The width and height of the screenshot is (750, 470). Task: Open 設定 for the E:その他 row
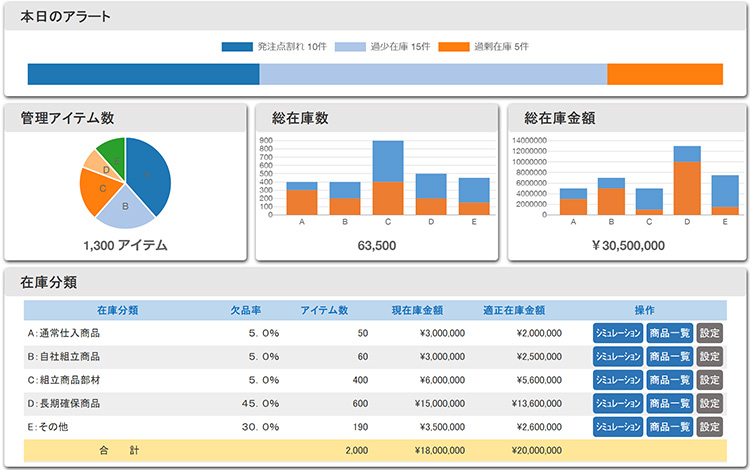click(709, 426)
